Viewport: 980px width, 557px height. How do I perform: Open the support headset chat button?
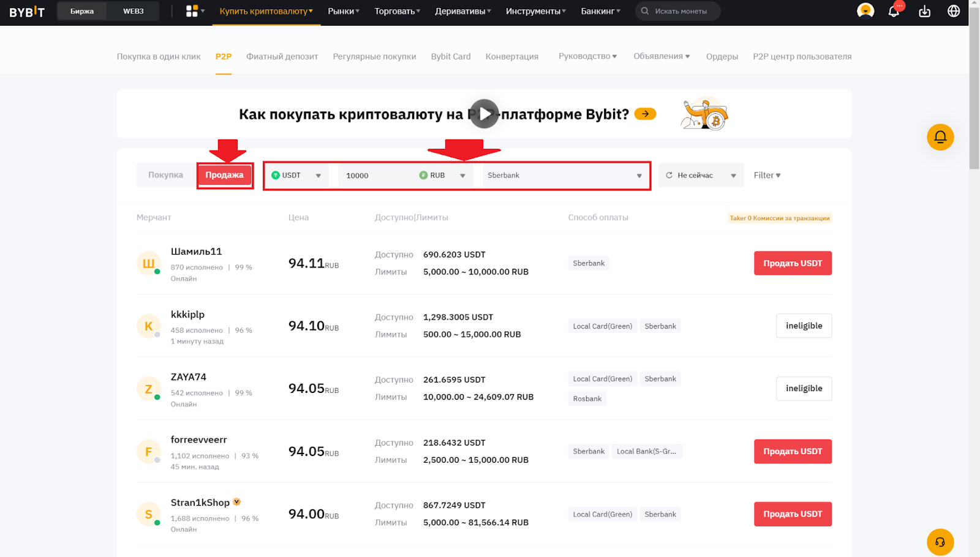click(940, 542)
